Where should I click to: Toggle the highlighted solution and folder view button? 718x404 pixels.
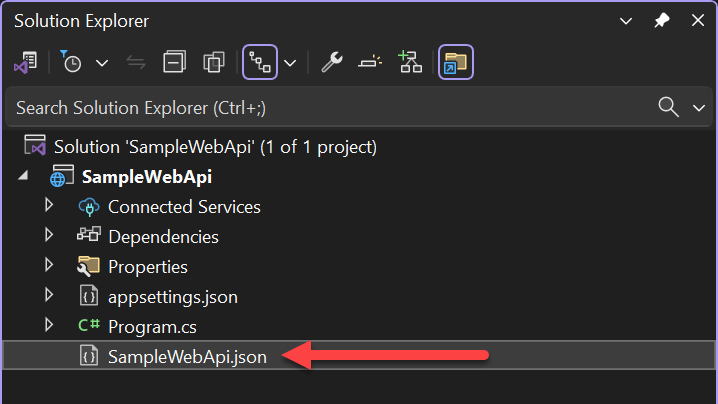tap(455, 63)
